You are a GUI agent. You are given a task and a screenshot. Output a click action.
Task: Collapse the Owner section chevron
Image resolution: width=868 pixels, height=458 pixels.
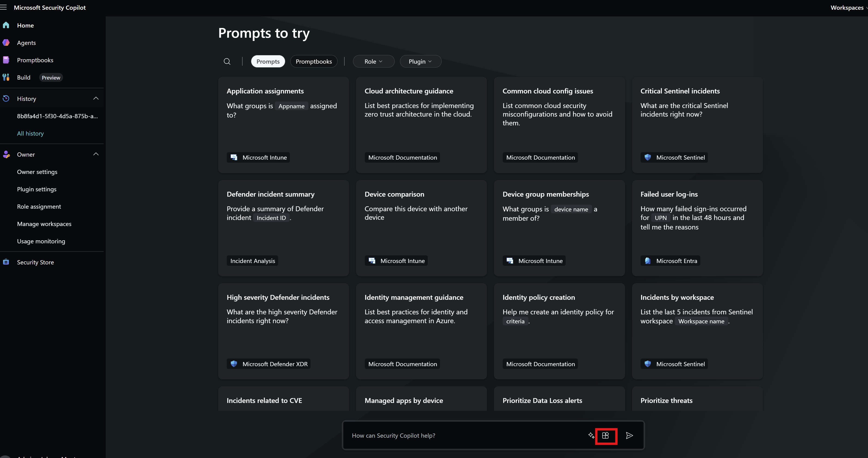[96, 154]
